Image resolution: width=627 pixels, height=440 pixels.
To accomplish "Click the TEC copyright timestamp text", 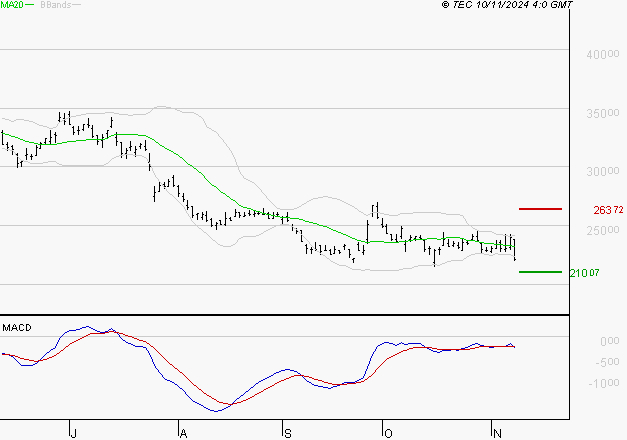I will [x=507, y=5].
